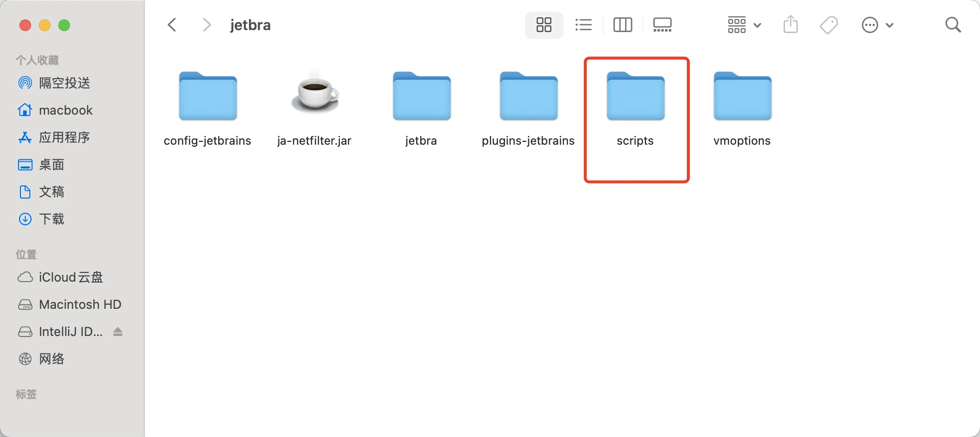The width and height of the screenshot is (980, 437).
Task: Select the scripts folder
Action: [x=635, y=96]
